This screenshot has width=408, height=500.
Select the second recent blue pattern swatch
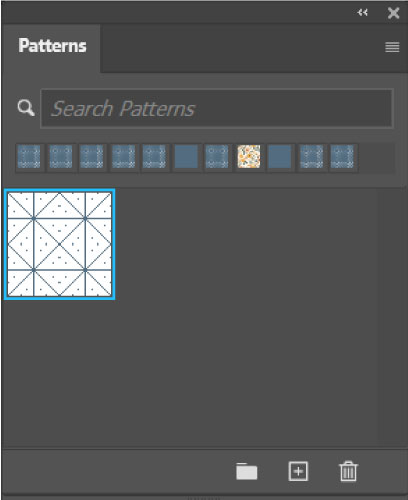60,156
